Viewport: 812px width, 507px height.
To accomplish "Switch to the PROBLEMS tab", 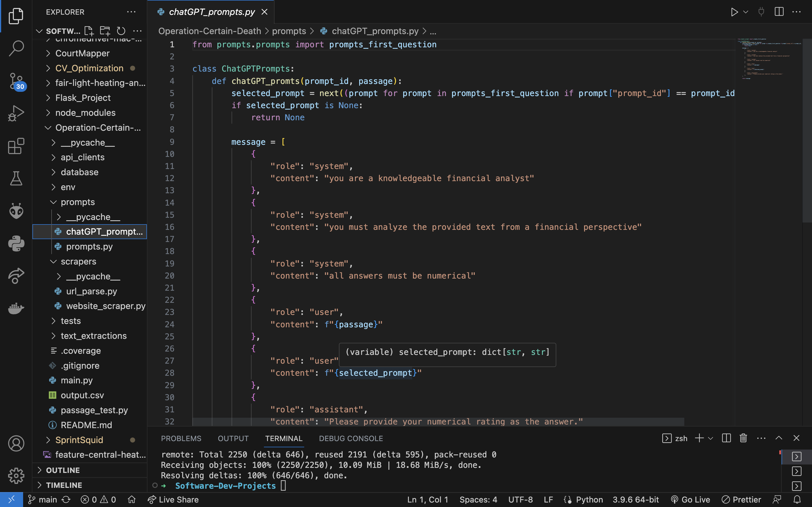I will point(181,438).
